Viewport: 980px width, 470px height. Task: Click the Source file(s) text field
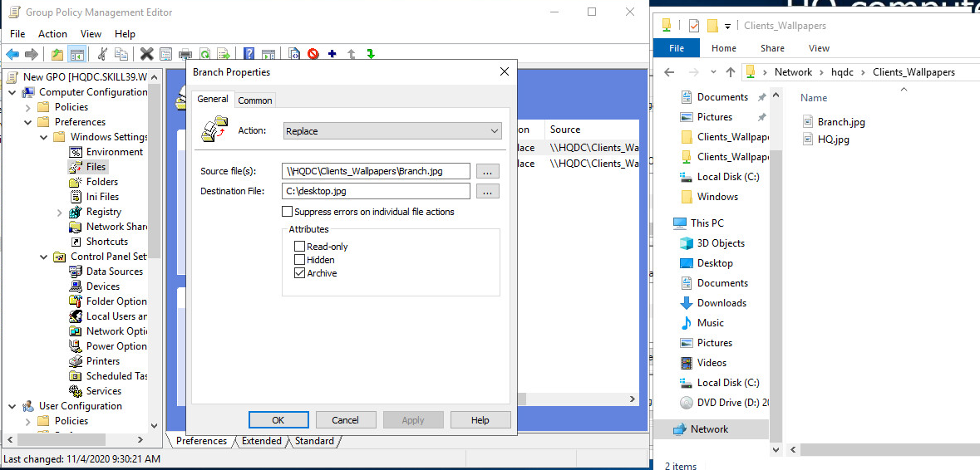point(376,171)
